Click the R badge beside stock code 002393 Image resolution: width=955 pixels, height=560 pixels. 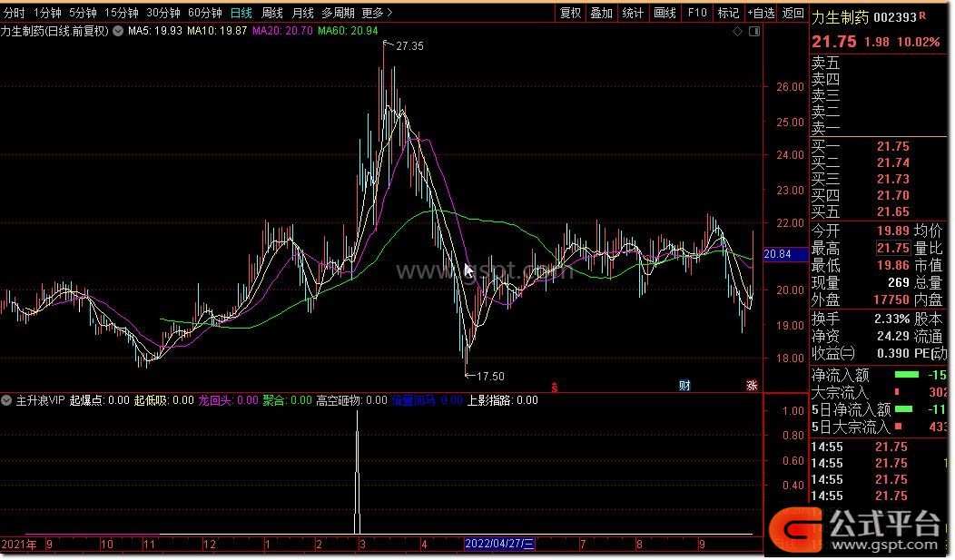(922, 15)
